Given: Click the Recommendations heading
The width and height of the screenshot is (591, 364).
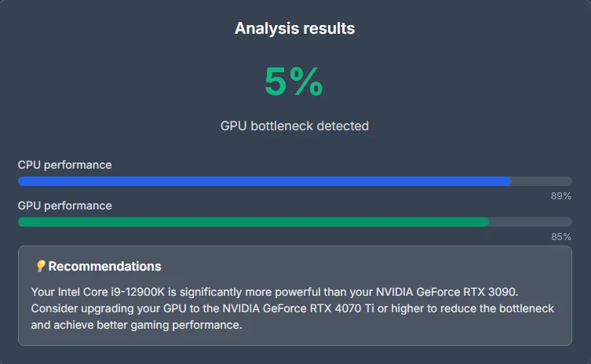Looking at the screenshot, I should (x=104, y=267).
